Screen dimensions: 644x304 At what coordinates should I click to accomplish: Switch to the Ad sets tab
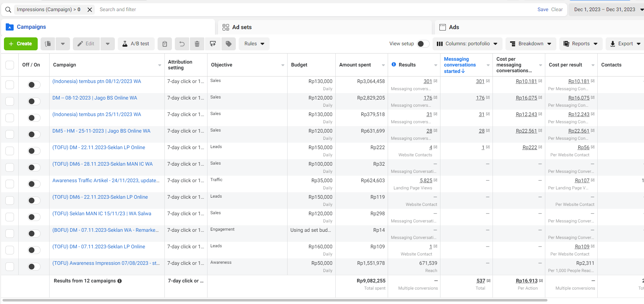pyautogui.click(x=242, y=27)
